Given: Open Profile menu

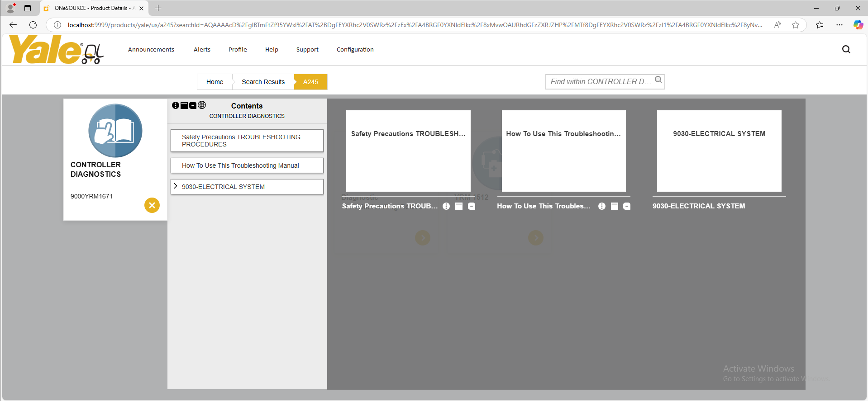Looking at the screenshot, I should pos(238,49).
